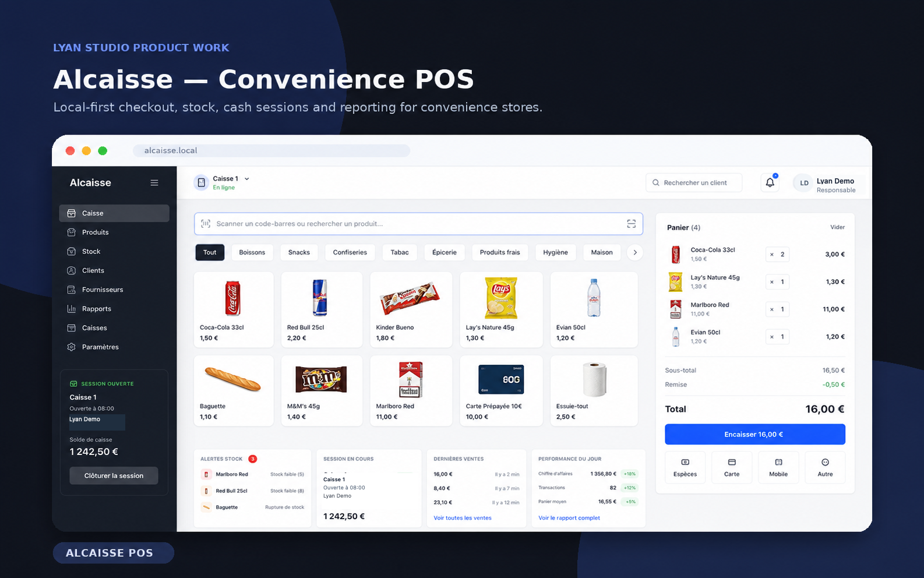
Task: Change quantity of Coca-Cola 33cl in cart
Action: (777, 255)
